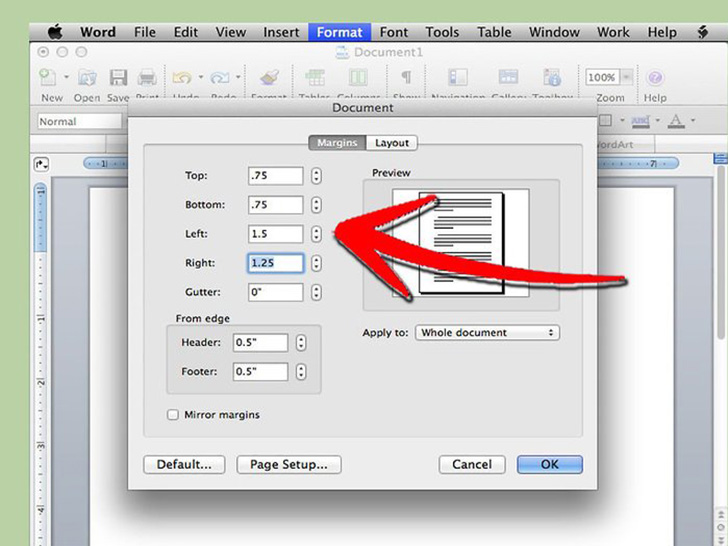Open the Apply to Whole document dropdown

point(487,332)
